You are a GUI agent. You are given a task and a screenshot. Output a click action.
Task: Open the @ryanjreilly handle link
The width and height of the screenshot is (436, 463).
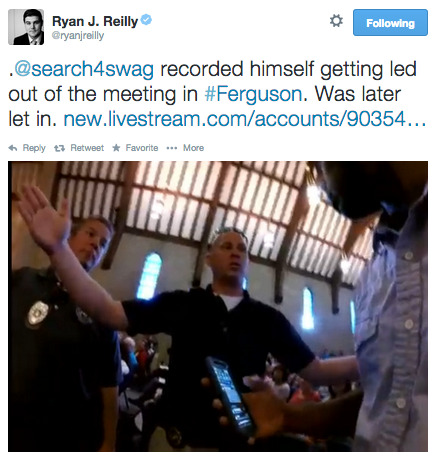[78, 36]
